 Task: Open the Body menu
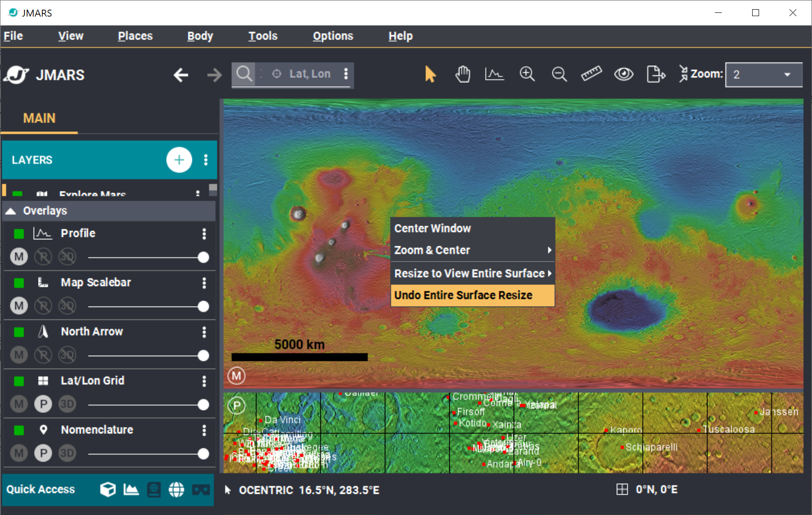[200, 36]
